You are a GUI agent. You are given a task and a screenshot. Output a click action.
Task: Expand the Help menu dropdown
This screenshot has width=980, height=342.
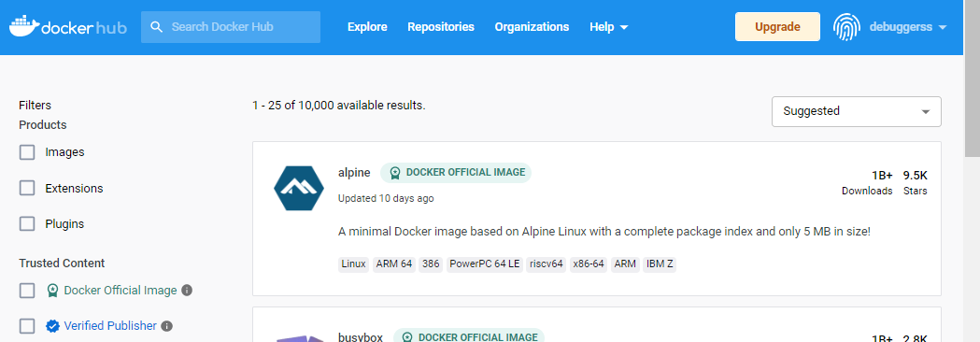point(609,27)
